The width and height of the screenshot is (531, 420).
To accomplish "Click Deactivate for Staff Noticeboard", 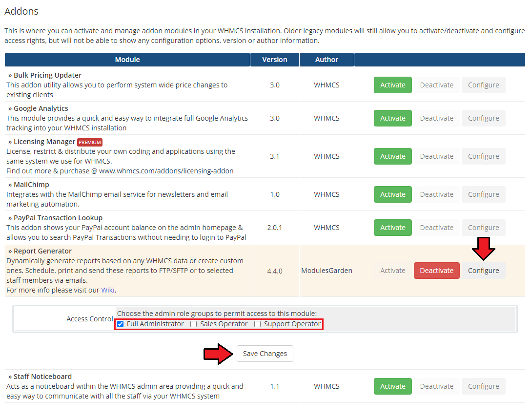I will [436, 386].
